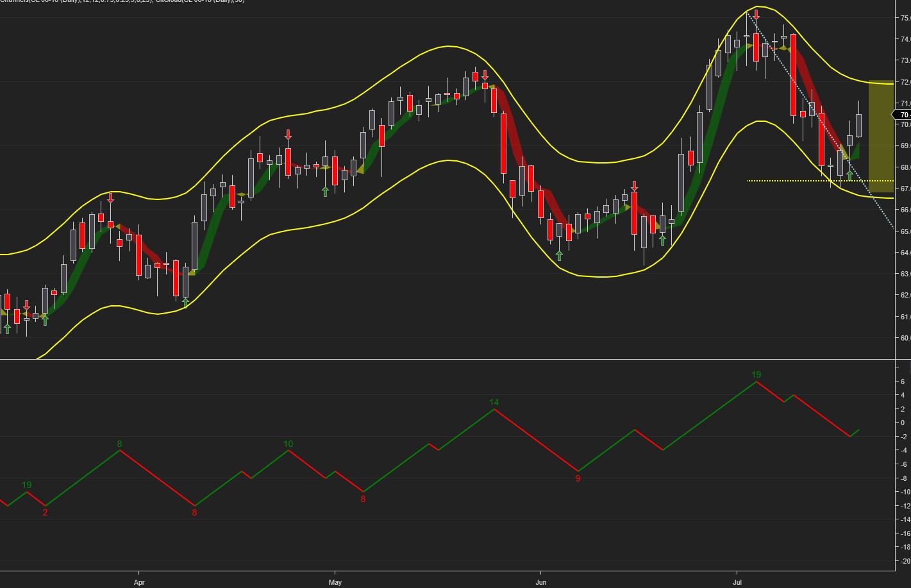Click the green 8 peak label in the oscillator
Screen dimensions: 911x588
coord(119,444)
